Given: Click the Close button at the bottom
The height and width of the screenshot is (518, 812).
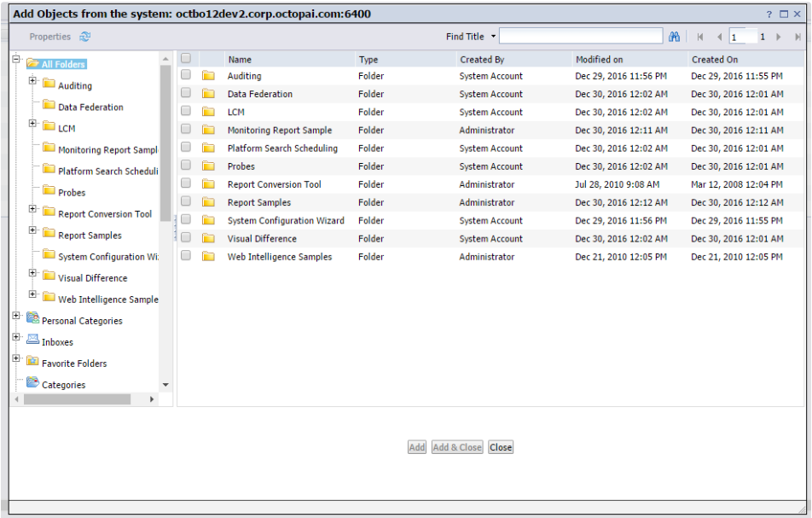Looking at the screenshot, I should [x=501, y=447].
